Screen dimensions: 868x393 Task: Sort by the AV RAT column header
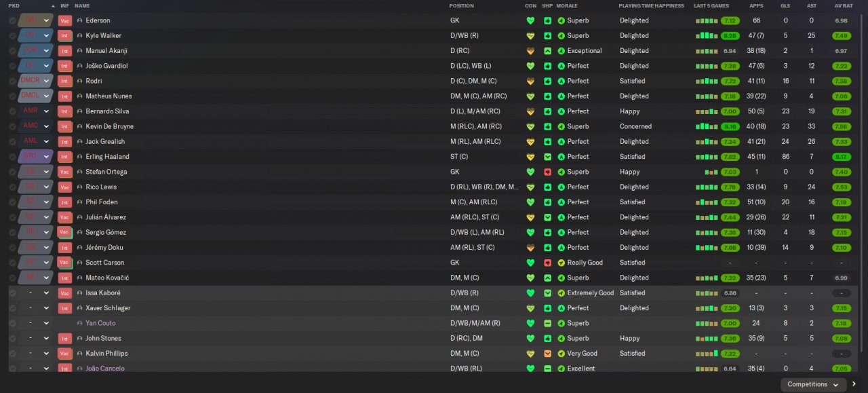click(844, 5)
